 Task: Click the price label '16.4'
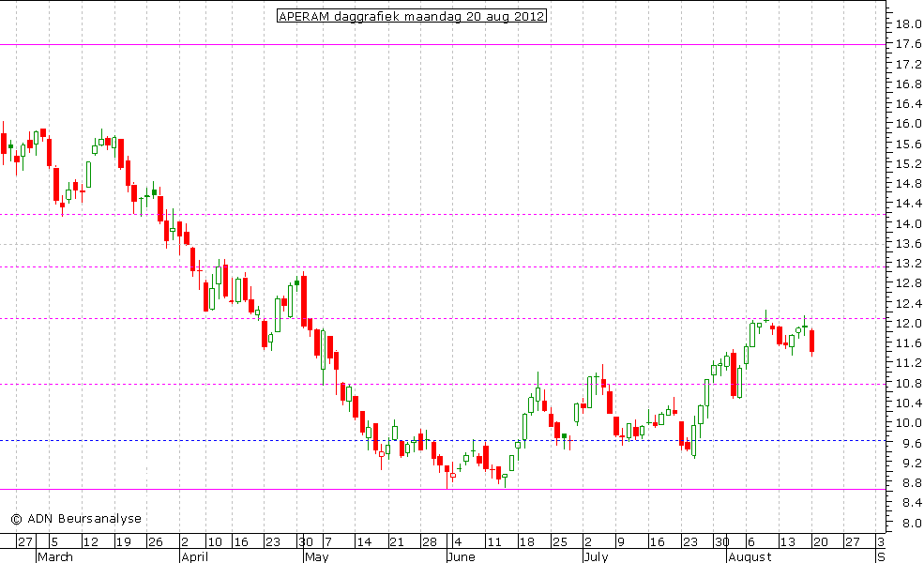[908, 104]
